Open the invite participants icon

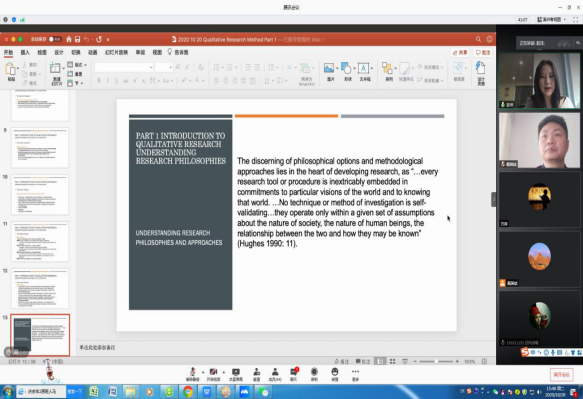(x=257, y=374)
